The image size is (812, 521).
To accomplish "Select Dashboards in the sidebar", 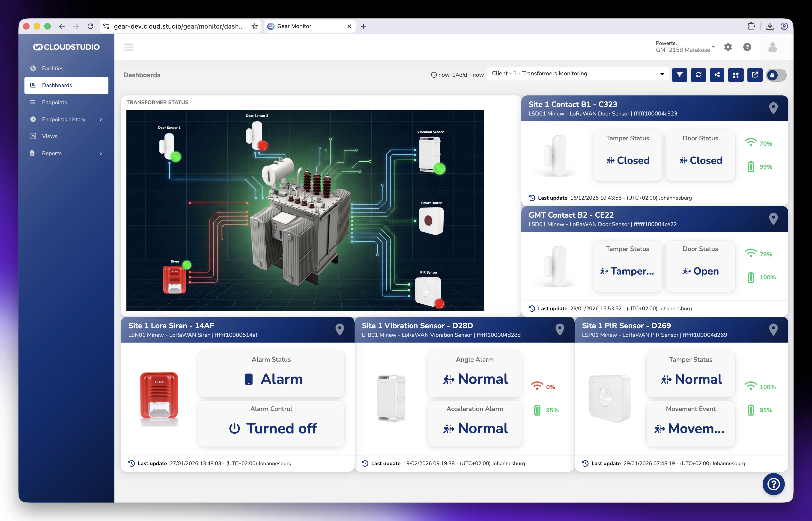I will [x=66, y=85].
